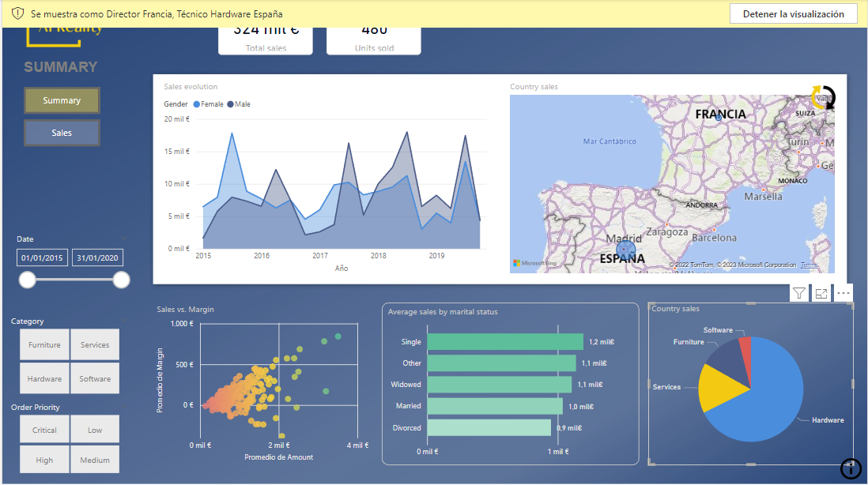868x485 pixels.
Task: Enable the Critical order priority filter
Action: point(44,430)
